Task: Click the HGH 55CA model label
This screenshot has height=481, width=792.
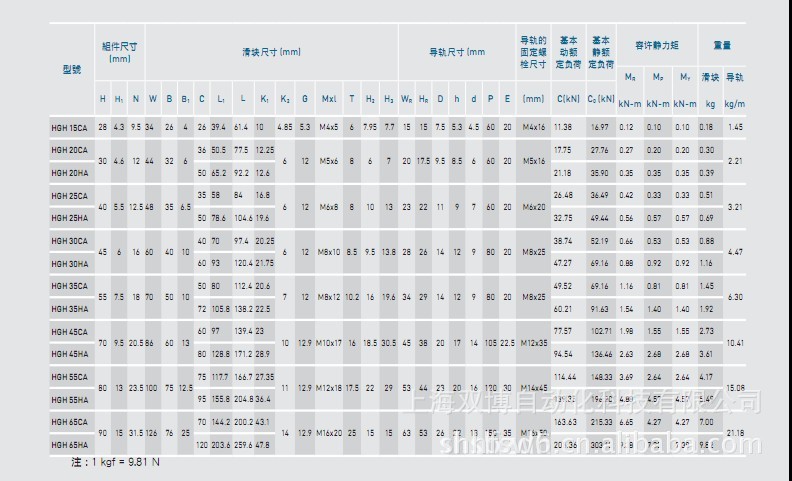Action: click(68, 377)
